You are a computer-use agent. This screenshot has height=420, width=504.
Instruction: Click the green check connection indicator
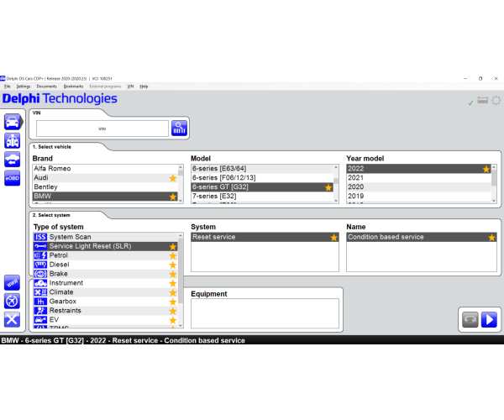tap(470, 102)
